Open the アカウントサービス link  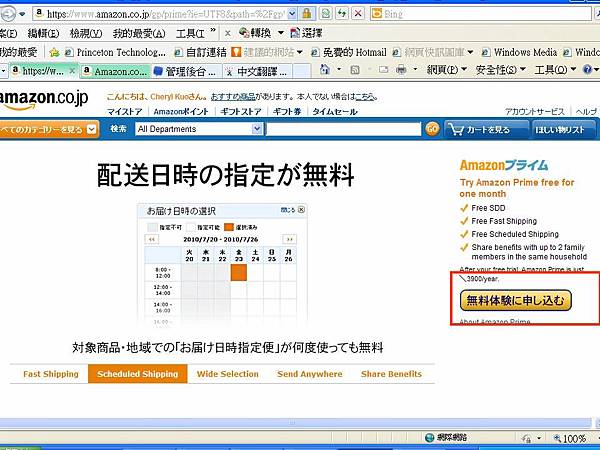coord(534,112)
